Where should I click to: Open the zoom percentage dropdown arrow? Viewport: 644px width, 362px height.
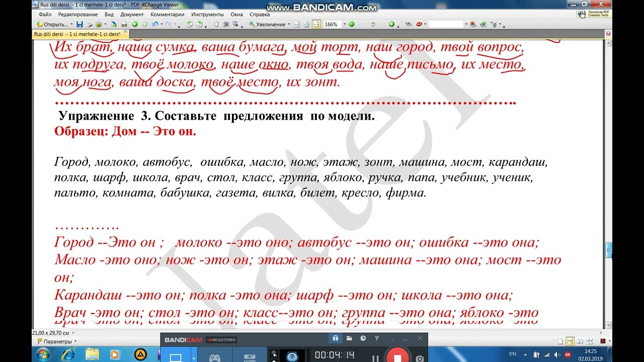pyautogui.click(x=344, y=24)
